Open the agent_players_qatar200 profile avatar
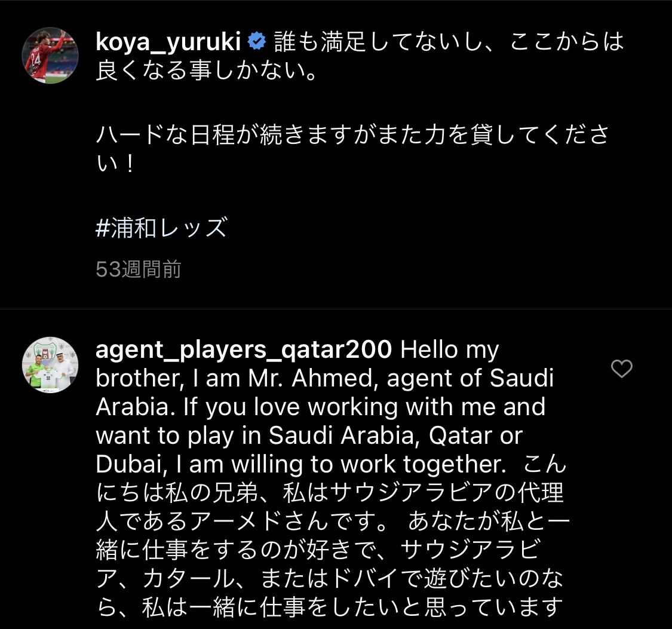The image size is (672, 629). coord(51,364)
